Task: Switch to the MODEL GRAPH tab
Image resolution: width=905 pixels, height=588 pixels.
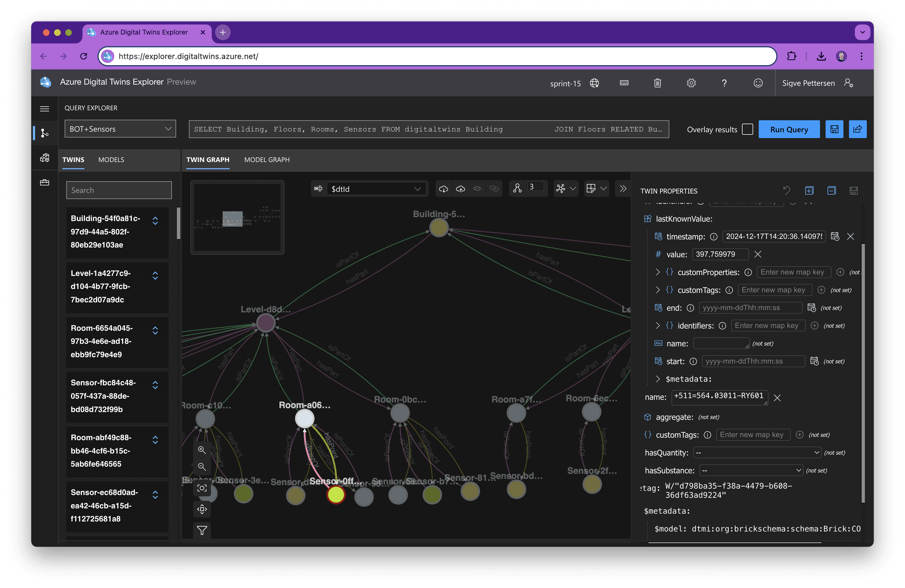Action: tap(267, 160)
